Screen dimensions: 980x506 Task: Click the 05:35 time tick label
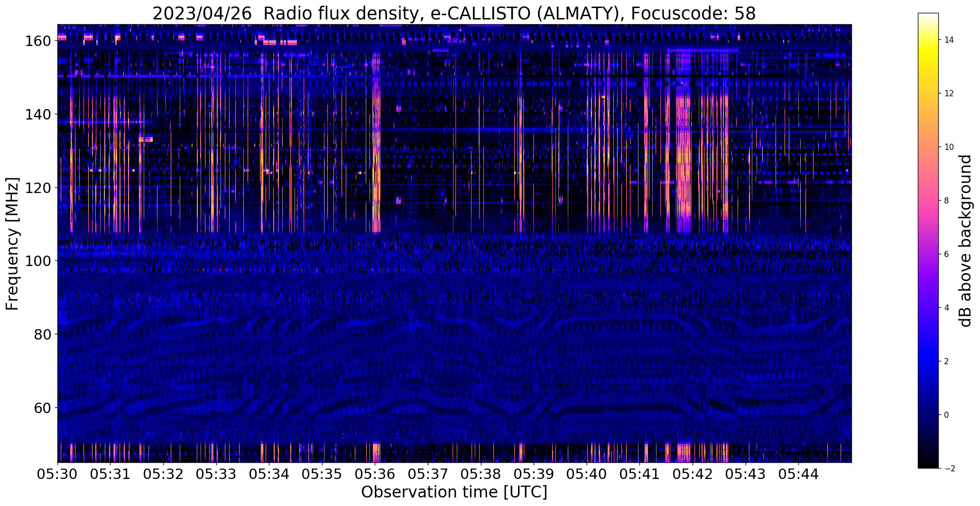(322, 474)
